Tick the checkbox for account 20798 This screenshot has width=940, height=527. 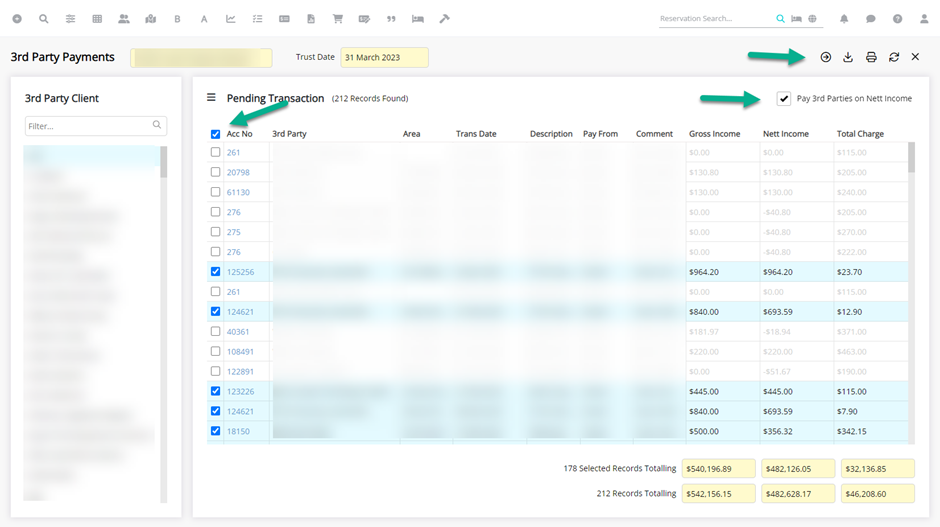coord(216,172)
